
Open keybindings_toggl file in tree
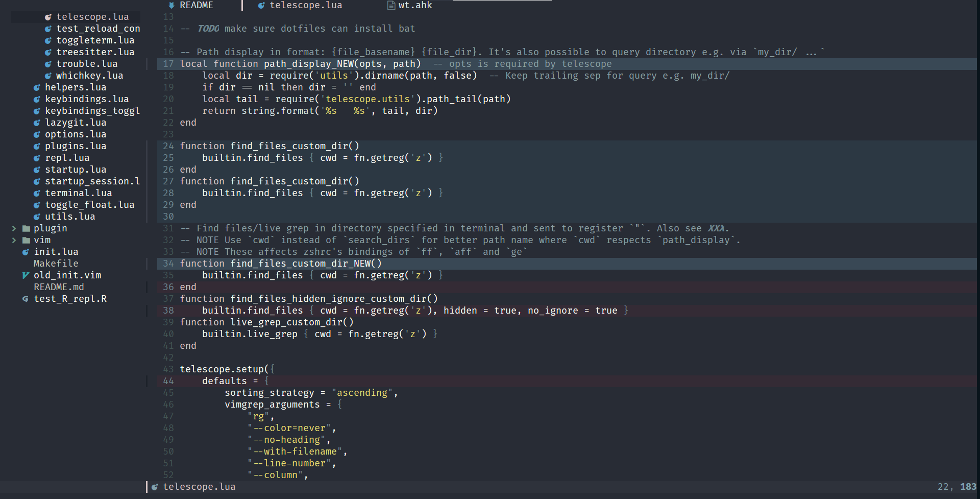(92, 111)
